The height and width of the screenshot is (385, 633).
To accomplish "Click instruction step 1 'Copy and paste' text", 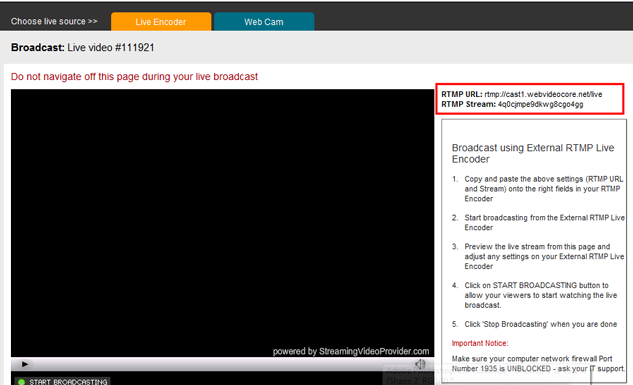I will [543, 188].
